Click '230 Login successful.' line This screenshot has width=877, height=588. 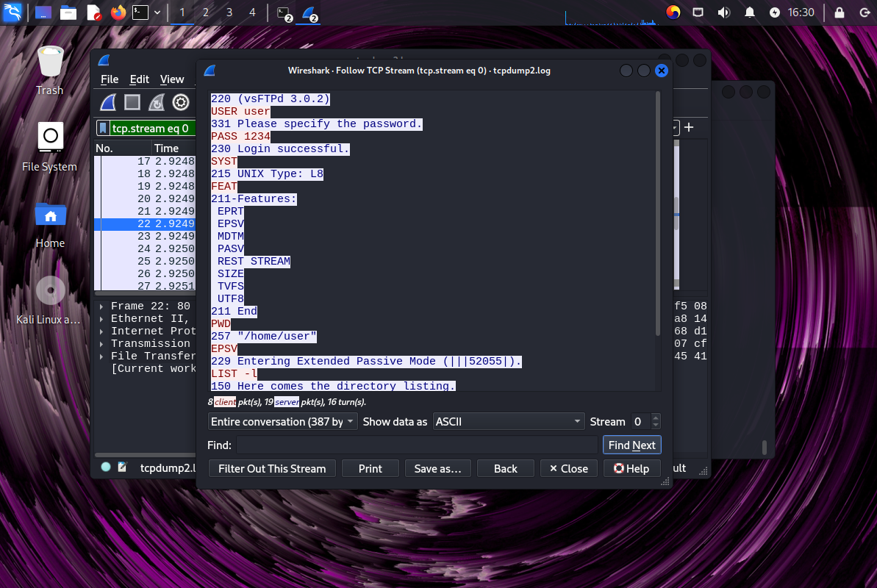tap(280, 148)
